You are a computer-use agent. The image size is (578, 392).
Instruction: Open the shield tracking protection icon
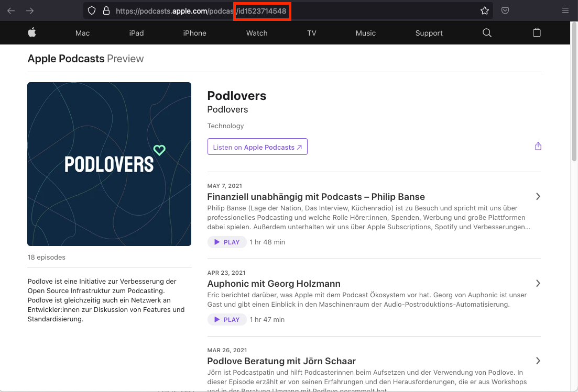click(x=92, y=10)
